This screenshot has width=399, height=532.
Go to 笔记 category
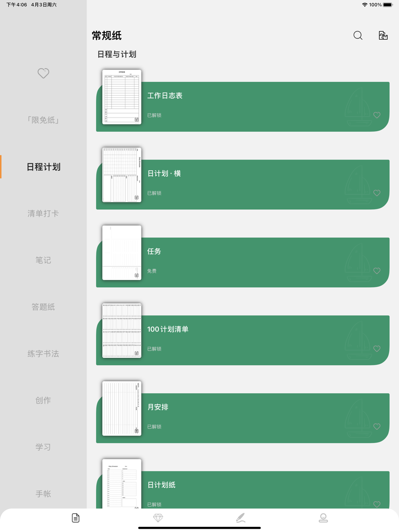[x=43, y=260]
